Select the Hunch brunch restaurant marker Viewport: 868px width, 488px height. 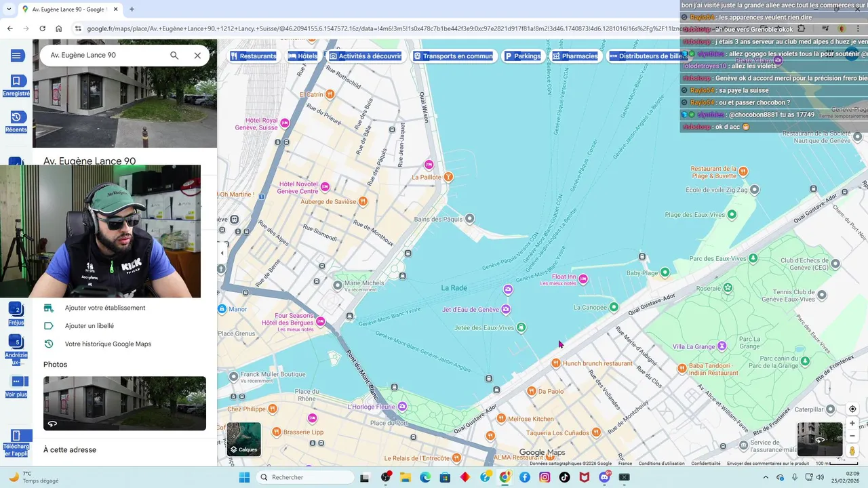(556, 363)
